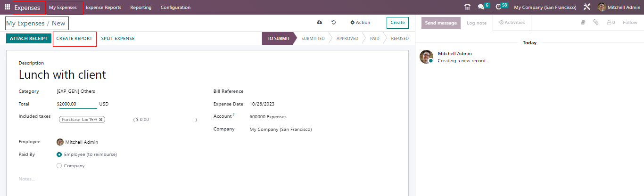Open the apps grid menu icon
Screen dimensions: 644x196
pyautogui.click(x=7, y=8)
